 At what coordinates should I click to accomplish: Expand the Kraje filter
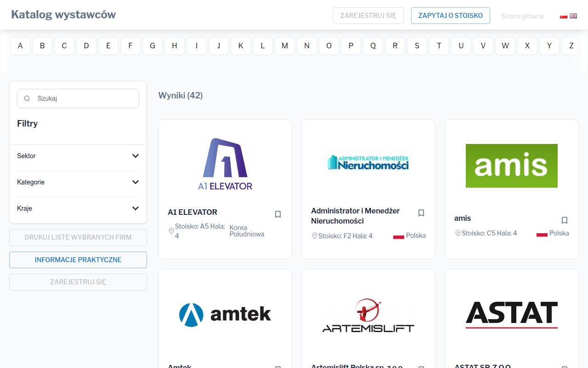(x=78, y=208)
